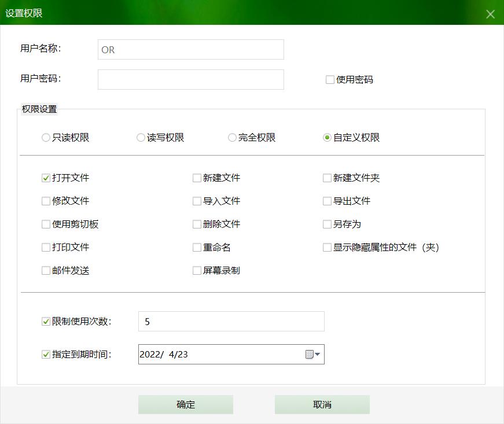The height and width of the screenshot is (424, 504).
Task: Check the 另存为 permission
Action: click(327, 224)
